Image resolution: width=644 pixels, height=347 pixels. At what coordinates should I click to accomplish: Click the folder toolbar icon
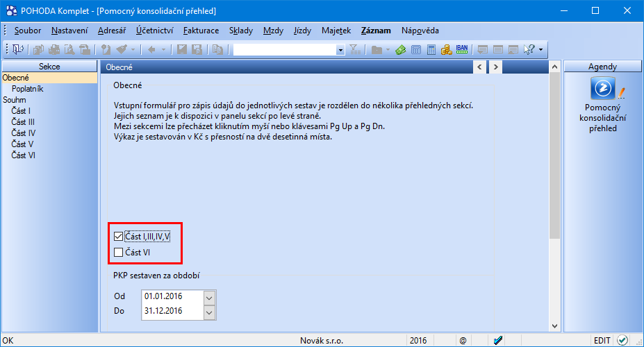pos(377,50)
